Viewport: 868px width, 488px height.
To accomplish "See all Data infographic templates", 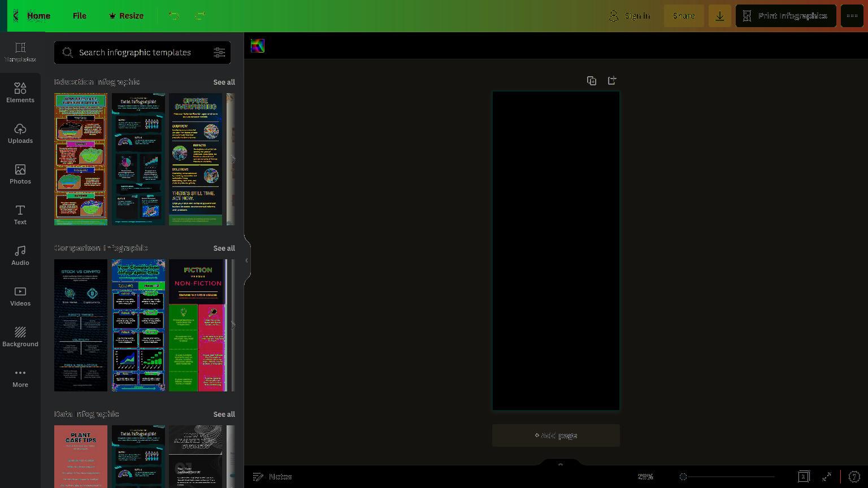I will click(x=224, y=414).
